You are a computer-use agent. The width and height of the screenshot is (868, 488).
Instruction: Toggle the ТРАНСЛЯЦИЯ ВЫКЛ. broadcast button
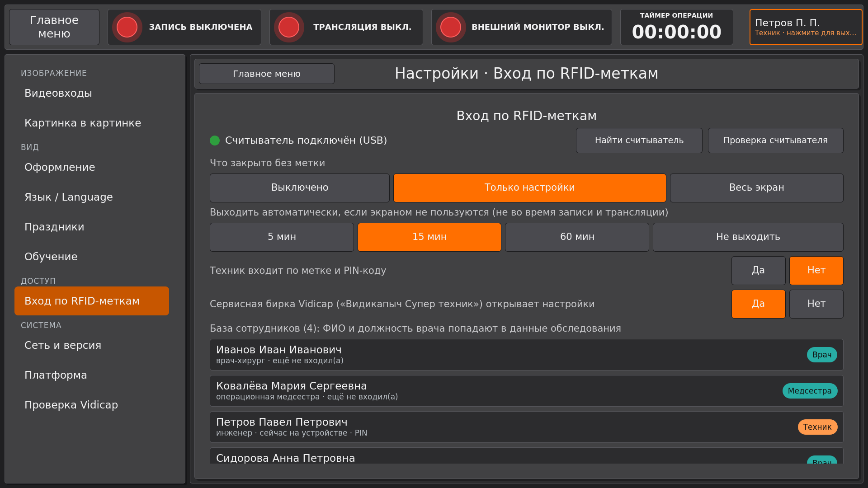pyautogui.click(x=346, y=27)
